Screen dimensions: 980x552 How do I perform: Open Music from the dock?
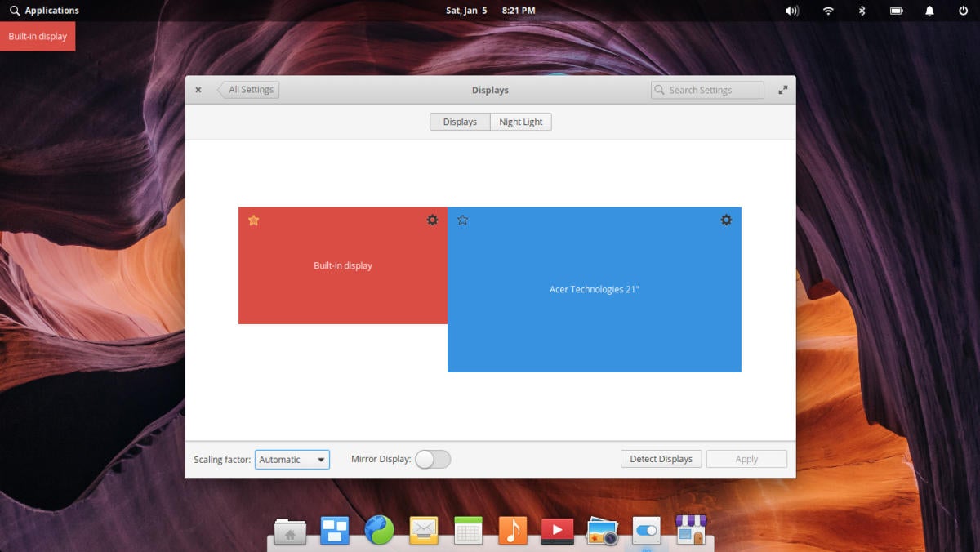click(x=513, y=531)
